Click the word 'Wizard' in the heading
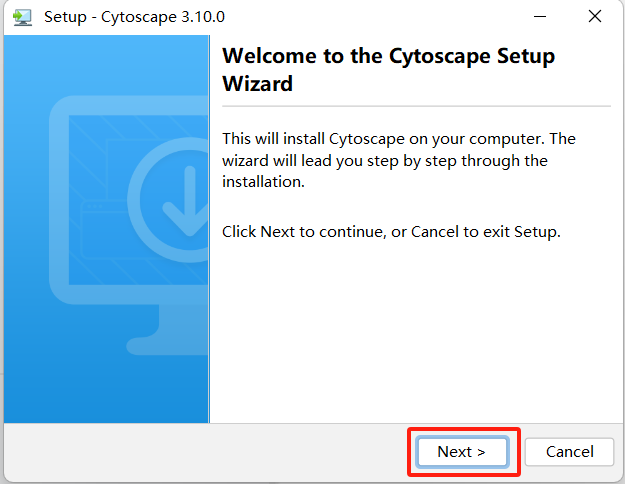This screenshot has width=625, height=484. click(257, 84)
